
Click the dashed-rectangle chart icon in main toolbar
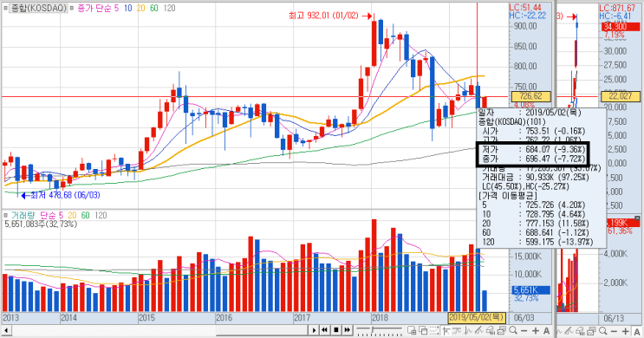[433, 330]
